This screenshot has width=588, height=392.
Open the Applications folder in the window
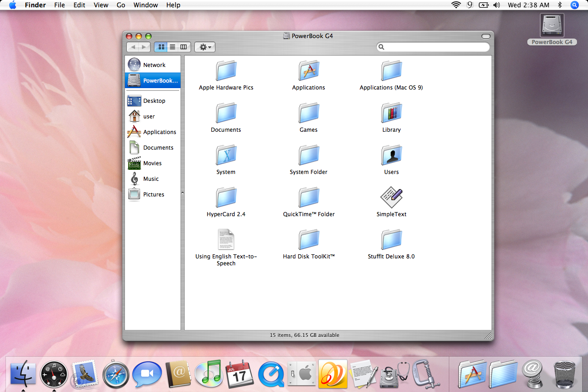(x=309, y=71)
